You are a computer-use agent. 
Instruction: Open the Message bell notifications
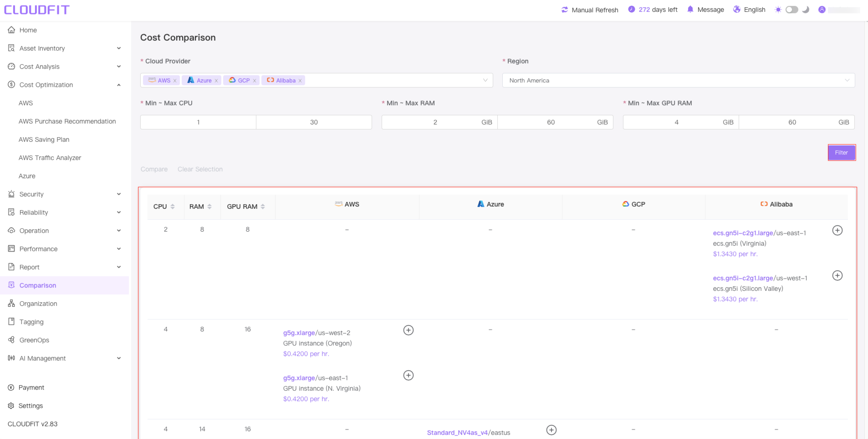tap(690, 10)
